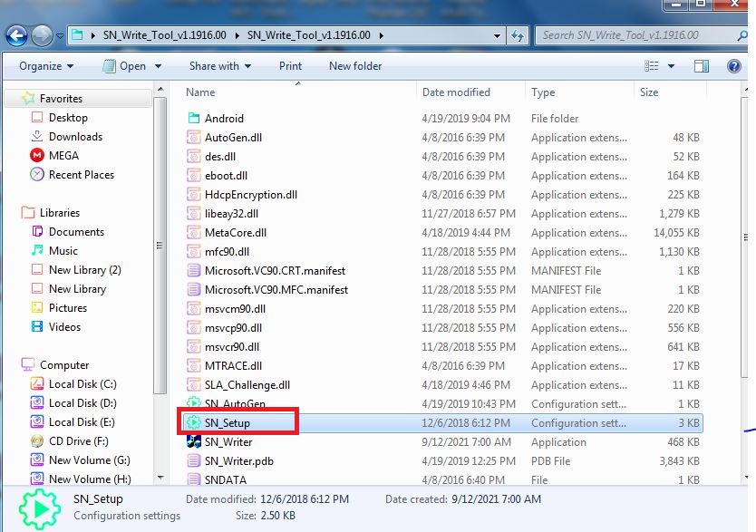
Task: Expand the Open button dropdown arrow
Action: [x=158, y=66]
